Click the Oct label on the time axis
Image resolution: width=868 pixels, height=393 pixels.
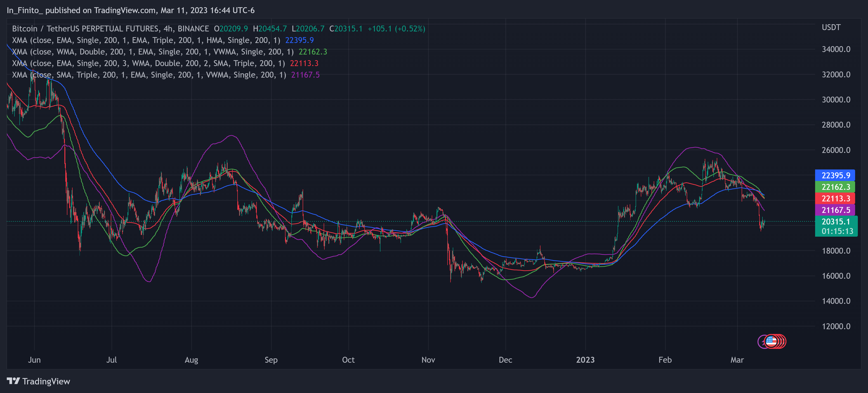point(348,360)
